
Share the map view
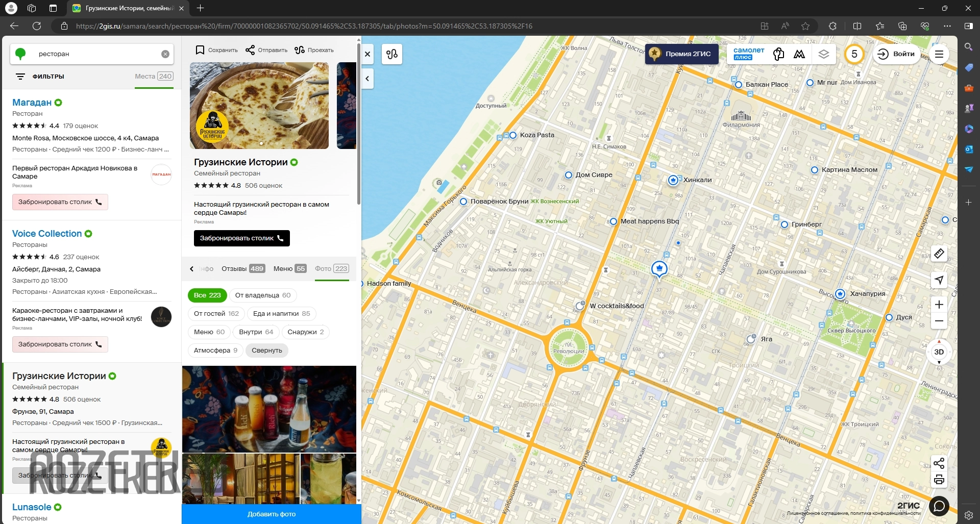(x=939, y=463)
